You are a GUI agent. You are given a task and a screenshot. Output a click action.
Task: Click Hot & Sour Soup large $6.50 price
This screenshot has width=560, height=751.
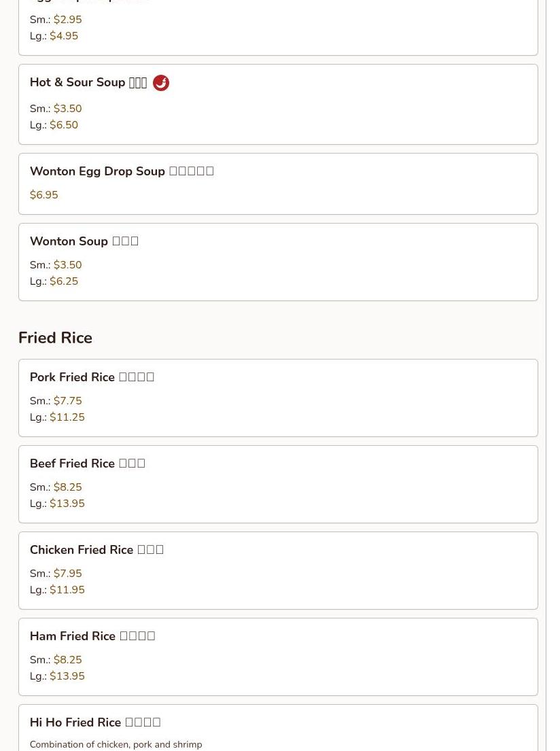(64, 125)
